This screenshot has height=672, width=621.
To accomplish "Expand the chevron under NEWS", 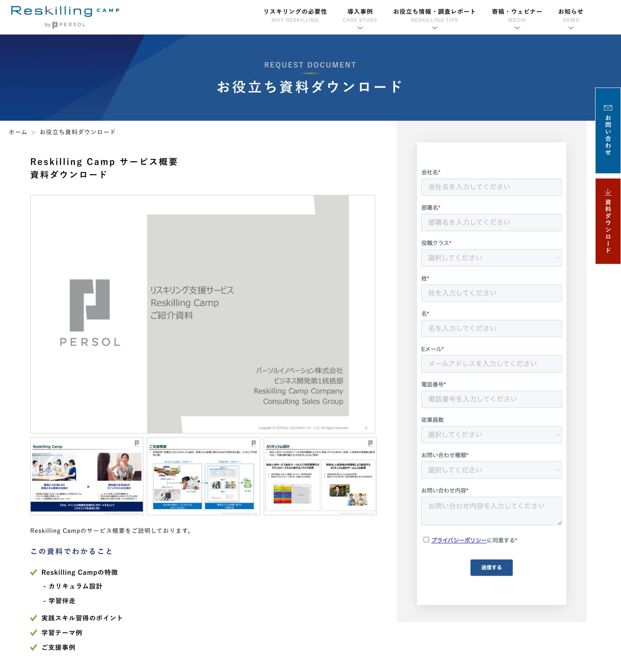I will coord(571,28).
